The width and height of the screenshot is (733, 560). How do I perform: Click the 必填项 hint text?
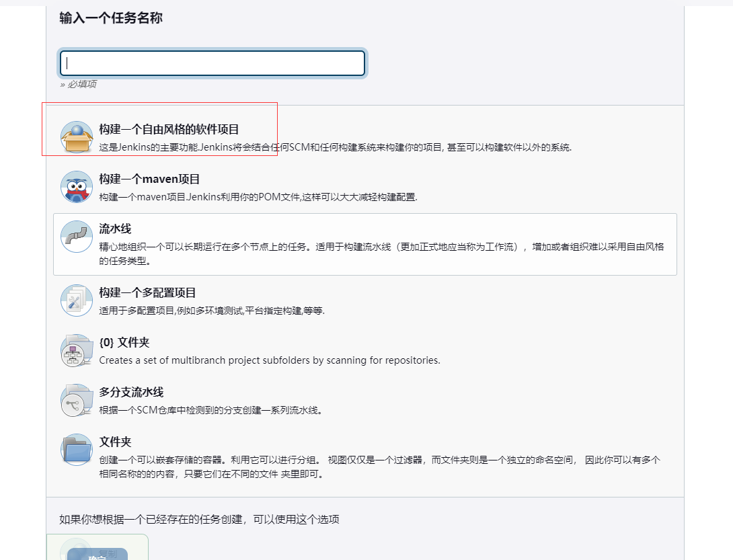coord(78,84)
